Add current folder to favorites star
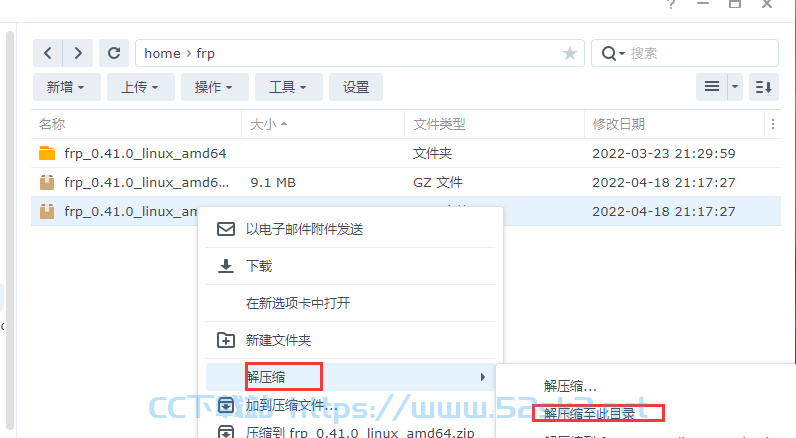Viewport: 796px width, 438px height. (x=570, y=53)
